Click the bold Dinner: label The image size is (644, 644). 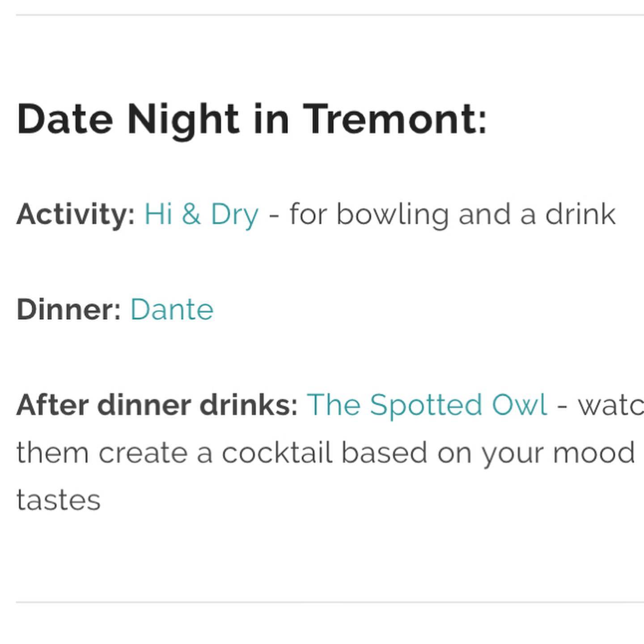coord(69,309)
